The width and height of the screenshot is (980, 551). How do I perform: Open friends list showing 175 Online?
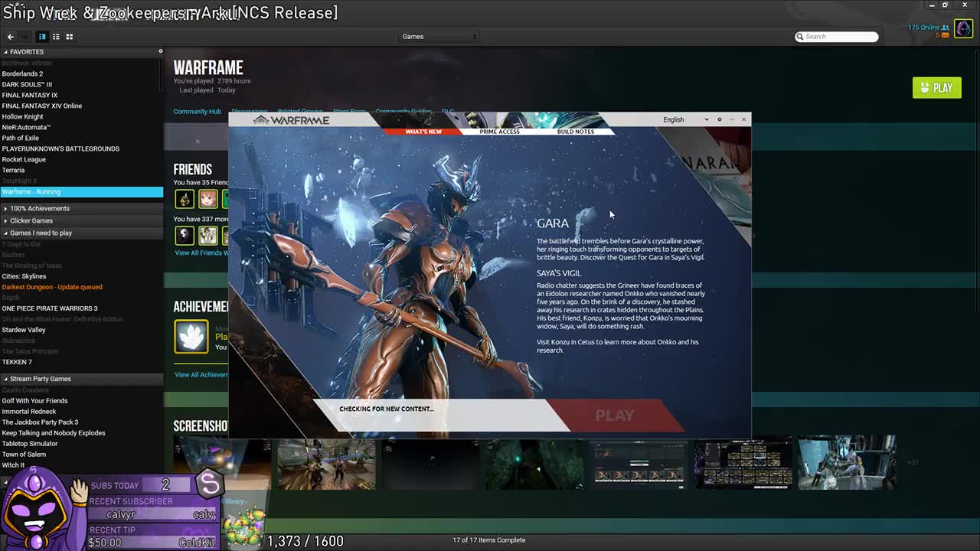pyautogui.click(x=929, y=28)
